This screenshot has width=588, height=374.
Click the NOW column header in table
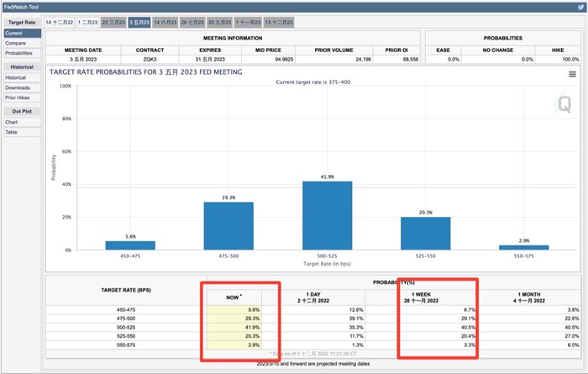point(233,297)
